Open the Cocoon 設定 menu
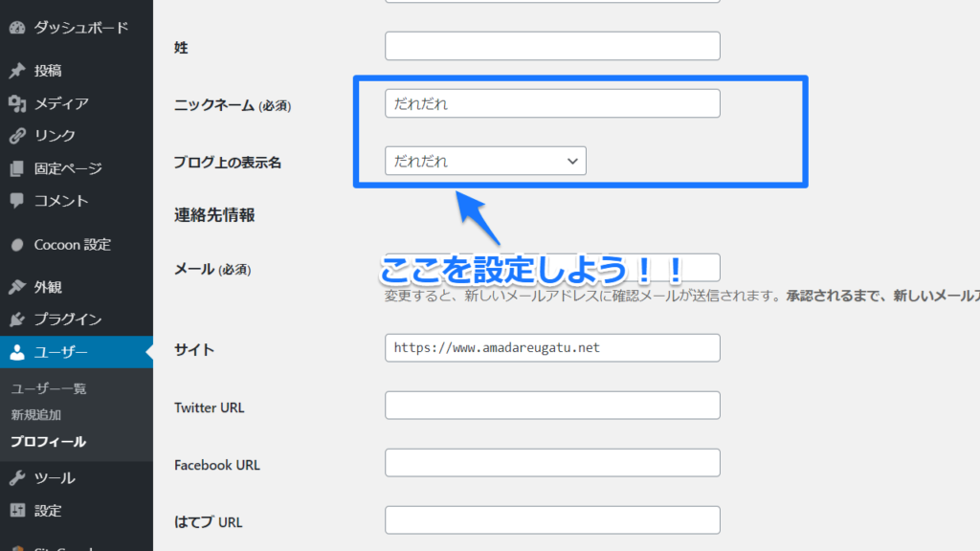 (72, 244)
